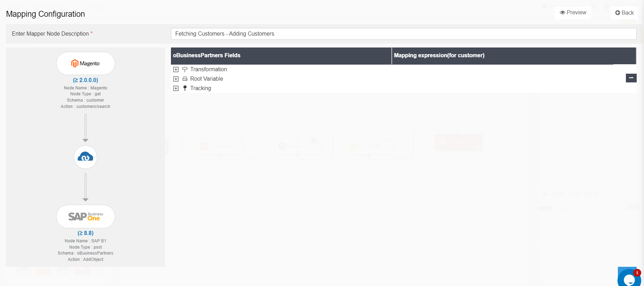644x286 pixels.
Task: Open the chat support widget
Action: pyautogui.click(x=629, y=278)
